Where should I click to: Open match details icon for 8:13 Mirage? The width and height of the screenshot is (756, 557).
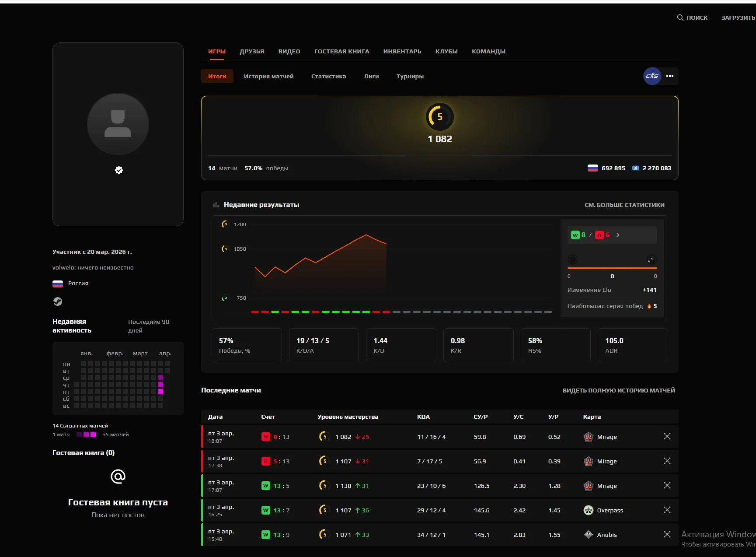click(x=667, y=436)
